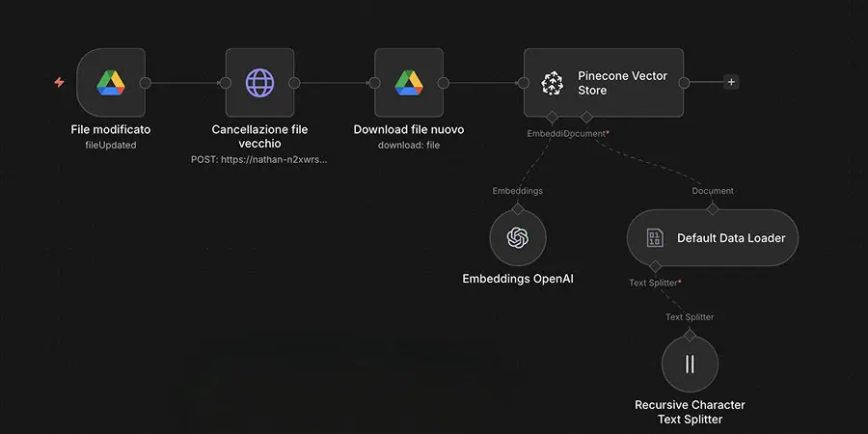Click diamond connector atop Default Data Loader
The height and width of the screenshot is (434, 868).
pos(713,208)
